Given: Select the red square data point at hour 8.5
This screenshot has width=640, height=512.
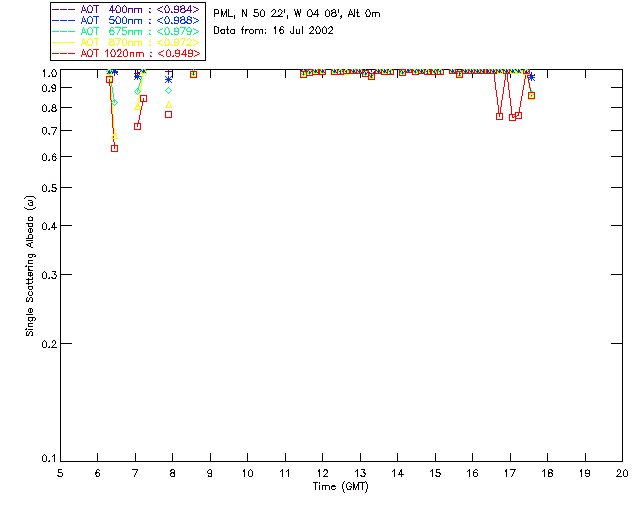Looking at the screenshot, I should pos(193,74).
